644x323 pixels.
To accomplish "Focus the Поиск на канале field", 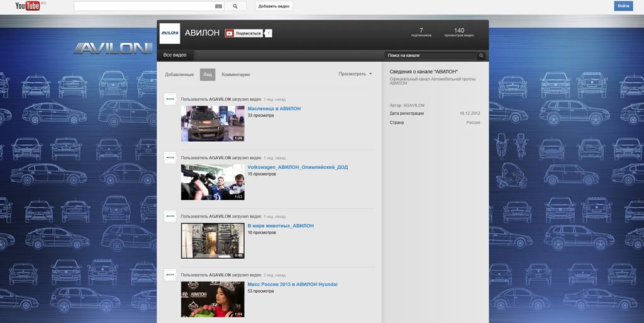I will pos(431,55).
